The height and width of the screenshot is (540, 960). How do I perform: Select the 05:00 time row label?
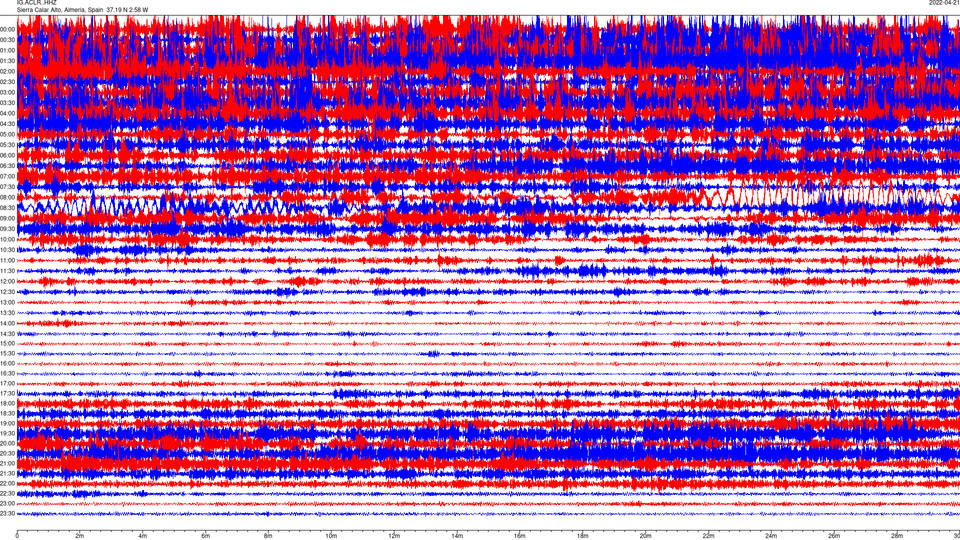(7, 134)
